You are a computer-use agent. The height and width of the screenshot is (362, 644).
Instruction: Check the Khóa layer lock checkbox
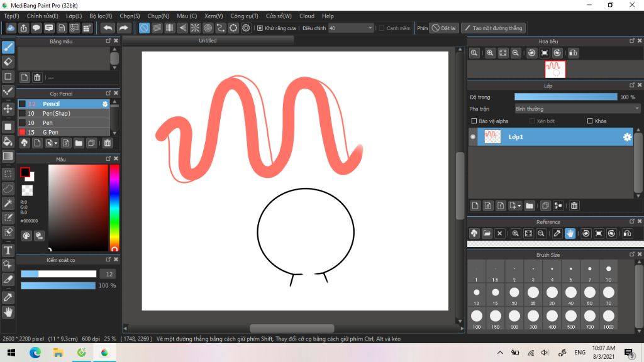[590, 121]
